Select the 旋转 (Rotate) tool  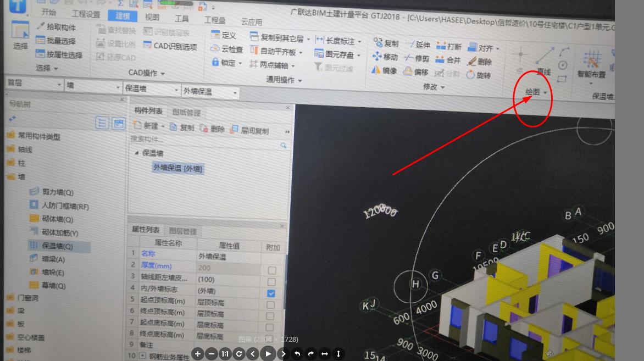click(x=479, y=75)
